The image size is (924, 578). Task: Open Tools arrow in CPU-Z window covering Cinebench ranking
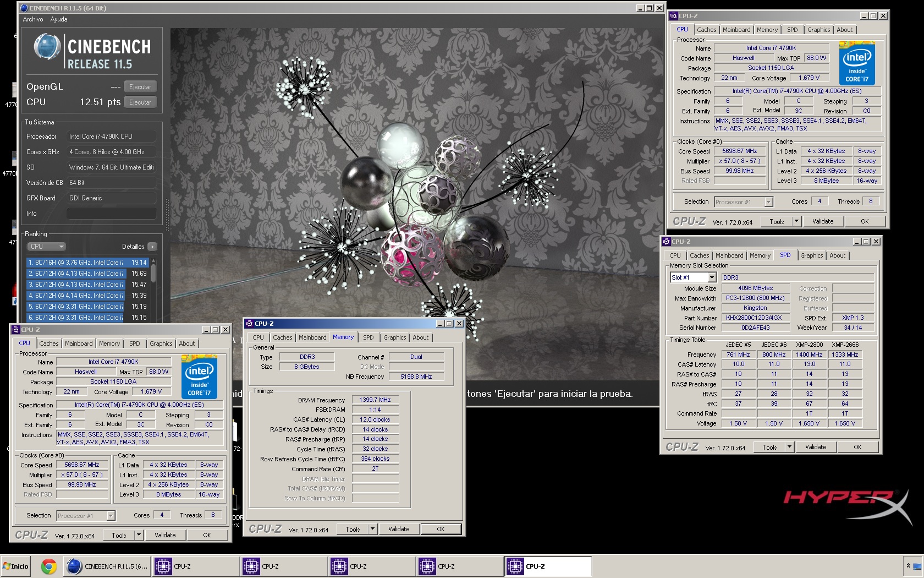pyautogui.click(x=139, y=535)
